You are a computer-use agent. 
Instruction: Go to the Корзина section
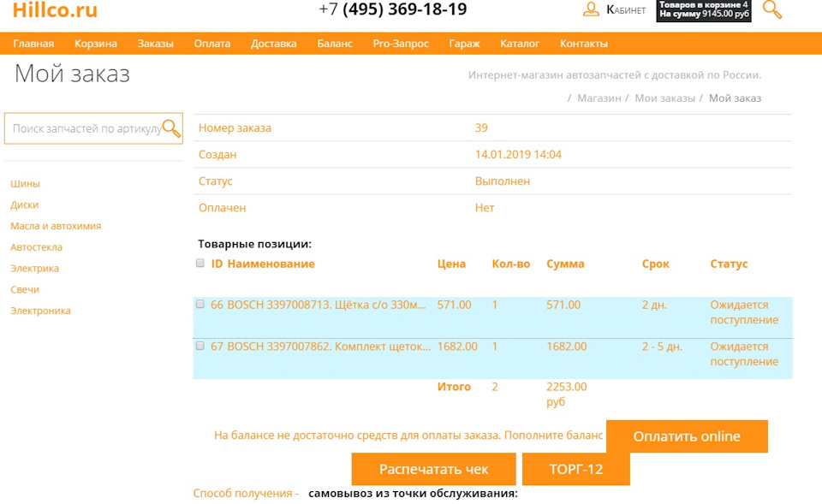click(x=97, y=43)
